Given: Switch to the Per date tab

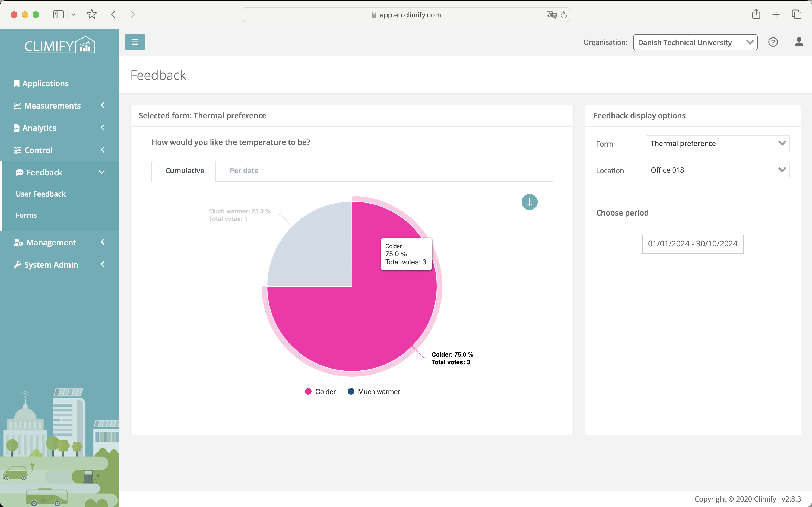Looking at the screenshot, I should [244, 171].
